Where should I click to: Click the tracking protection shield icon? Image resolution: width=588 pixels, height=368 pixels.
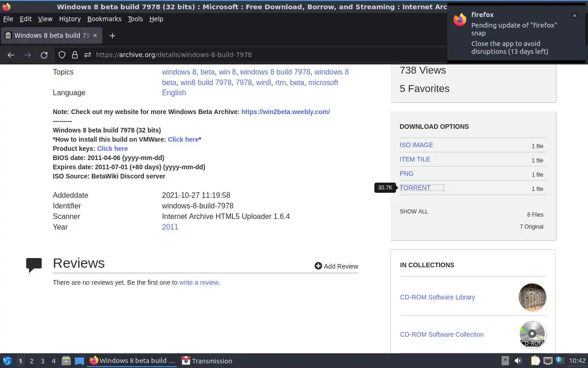tap(62, 55)
